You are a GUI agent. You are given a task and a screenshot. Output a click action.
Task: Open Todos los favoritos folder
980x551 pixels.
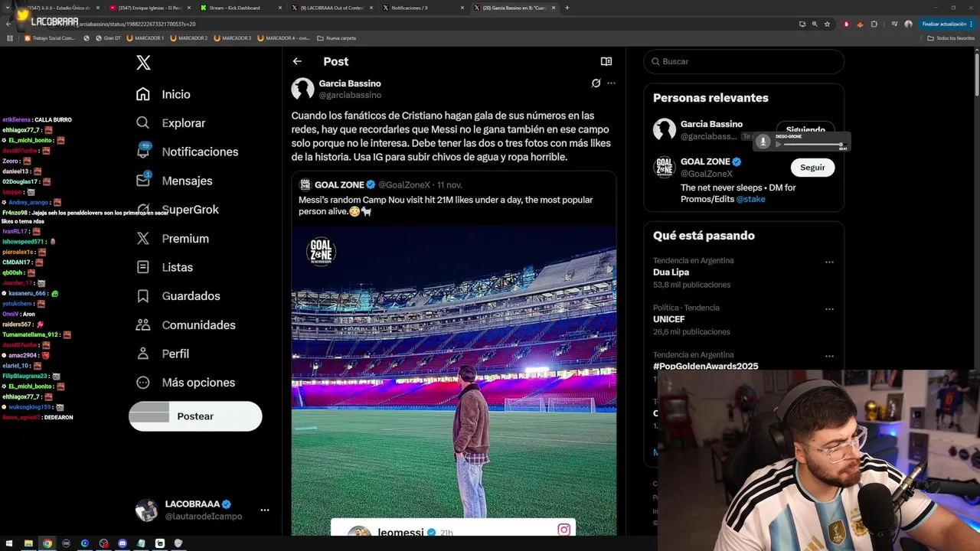coord(950,37)
